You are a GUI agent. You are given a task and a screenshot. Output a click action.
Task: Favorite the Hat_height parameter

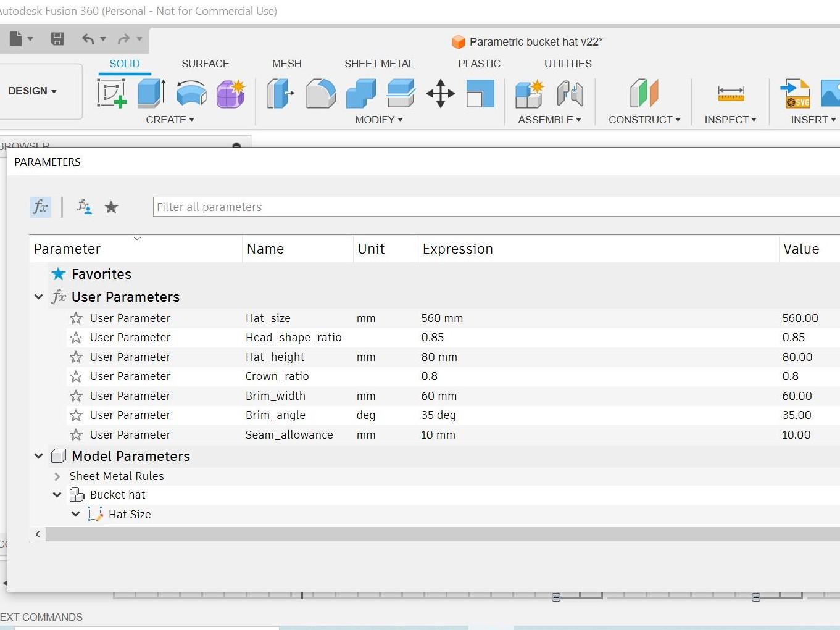[76, 357]
